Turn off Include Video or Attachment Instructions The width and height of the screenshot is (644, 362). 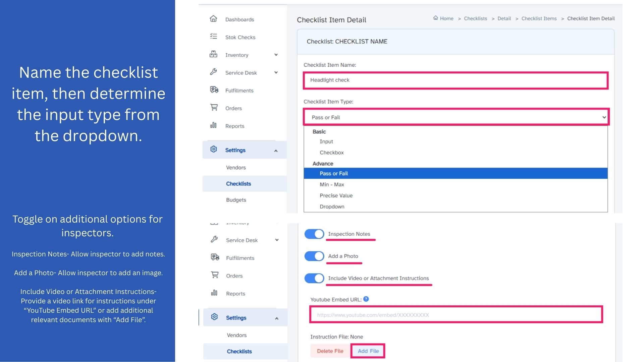point(314,278)
